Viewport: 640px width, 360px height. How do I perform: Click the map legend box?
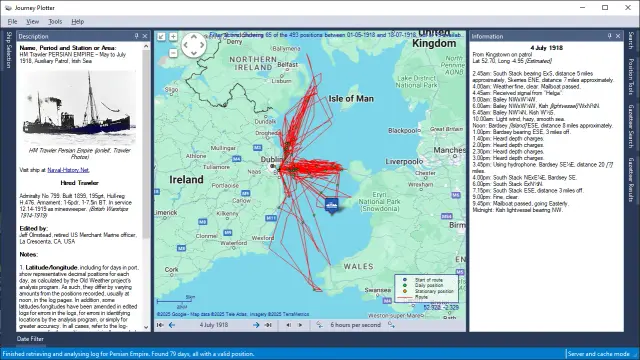click(426, 288)
